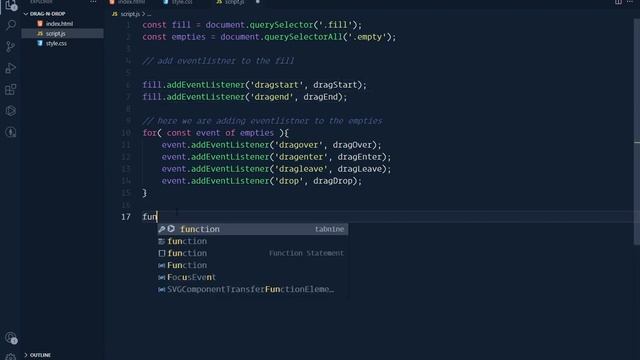Open editor more actions ellipsis at top right
Image resolution: width=640 pixels, height=360 pixels.
[x=630, y=2]
